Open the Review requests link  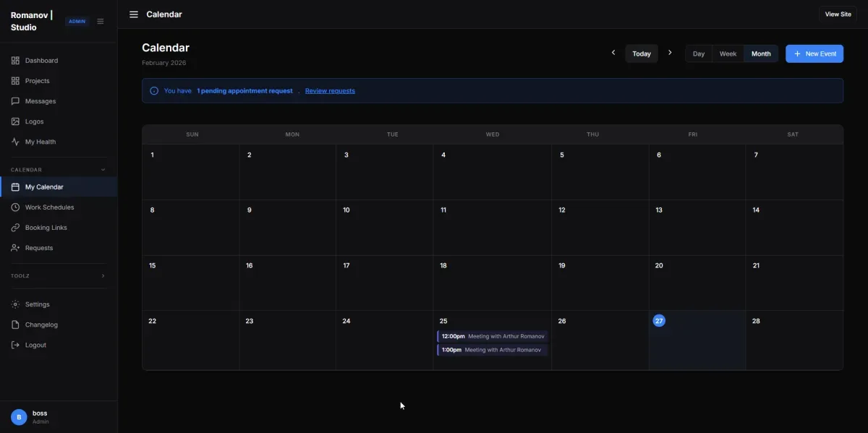pos(330,91)
